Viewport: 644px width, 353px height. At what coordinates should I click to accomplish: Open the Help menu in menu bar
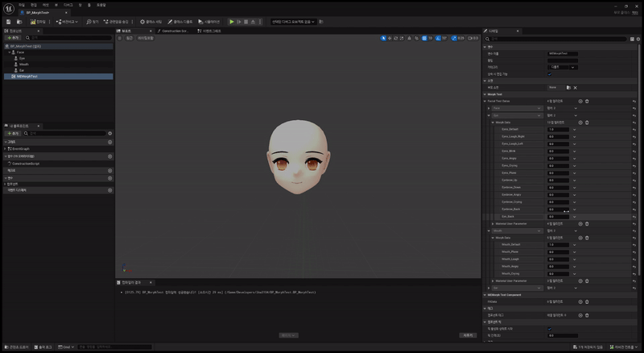click(x=101, y=4)
